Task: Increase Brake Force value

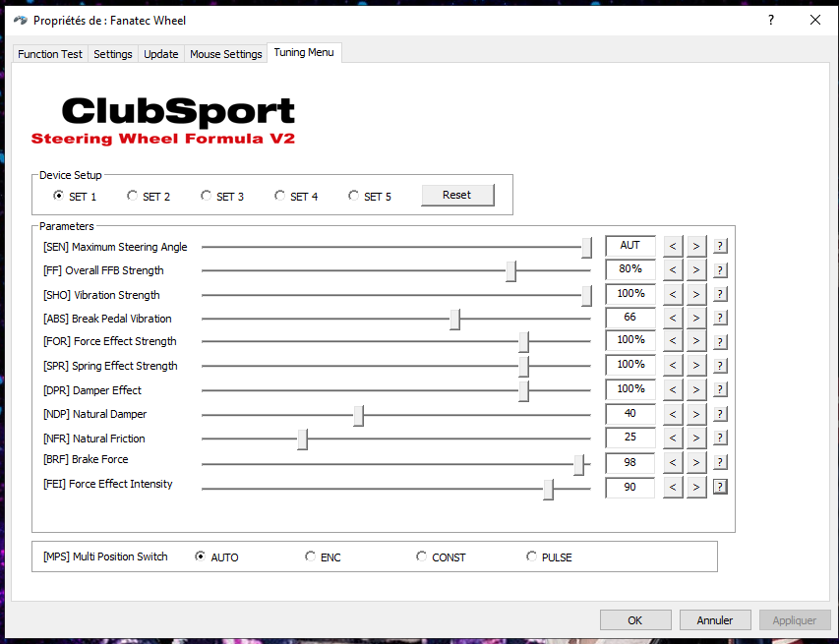Action: pyautogui.click(x=696, y=462)
